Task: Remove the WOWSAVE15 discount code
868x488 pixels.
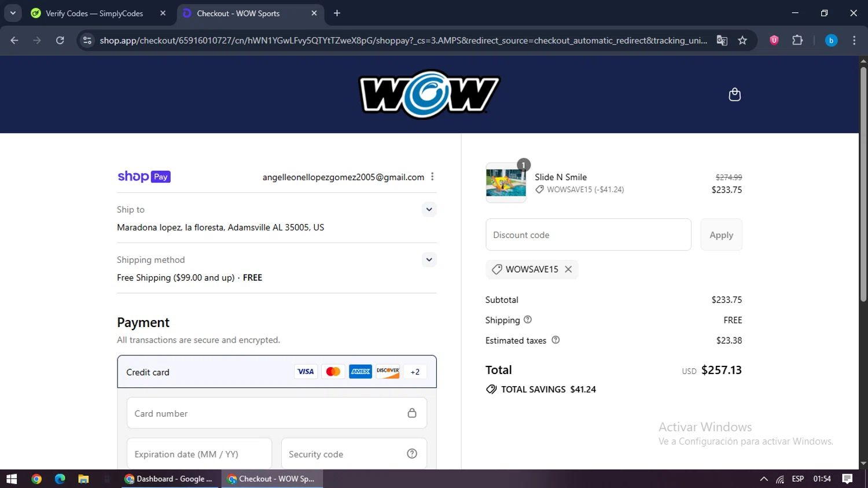Action: [x=568, y=269]
